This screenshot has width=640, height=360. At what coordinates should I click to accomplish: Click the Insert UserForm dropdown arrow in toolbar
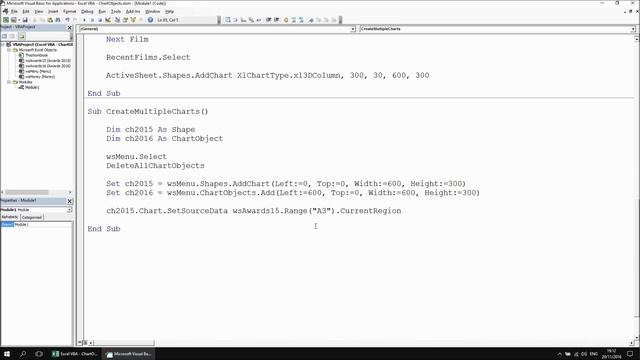pos(19,20)
